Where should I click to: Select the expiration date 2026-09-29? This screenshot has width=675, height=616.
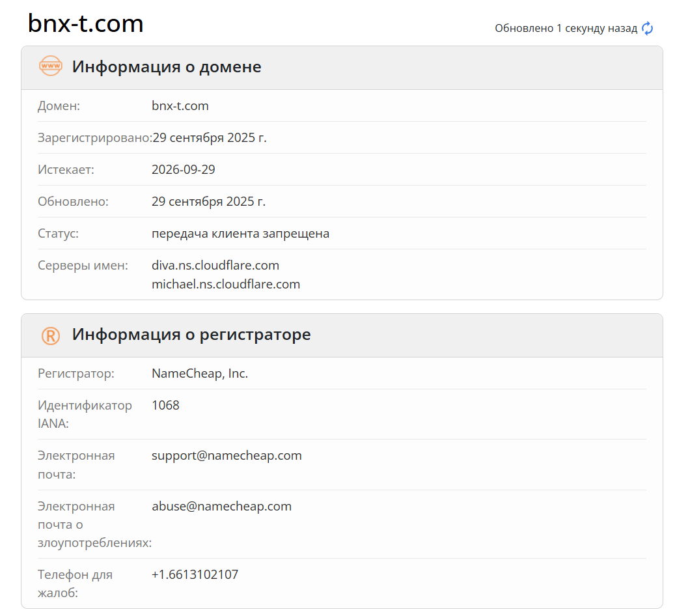pyautogui.click(x=184, y=169)
